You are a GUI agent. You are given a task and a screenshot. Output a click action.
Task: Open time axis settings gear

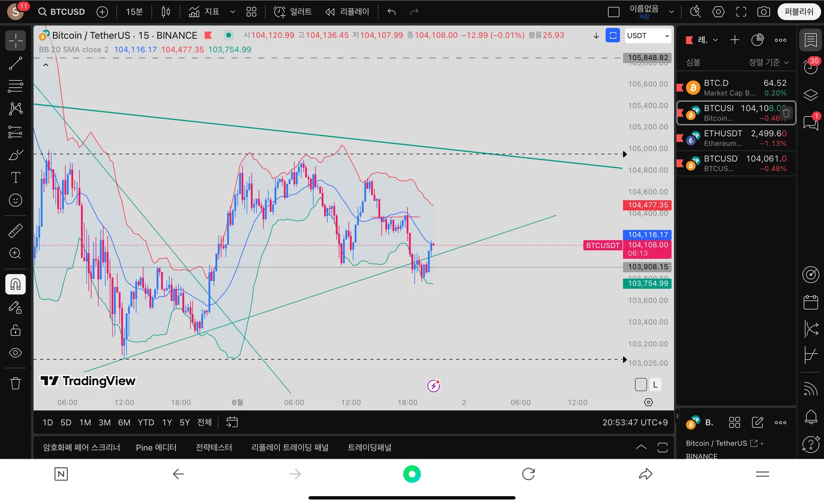(x=648, y=402)
